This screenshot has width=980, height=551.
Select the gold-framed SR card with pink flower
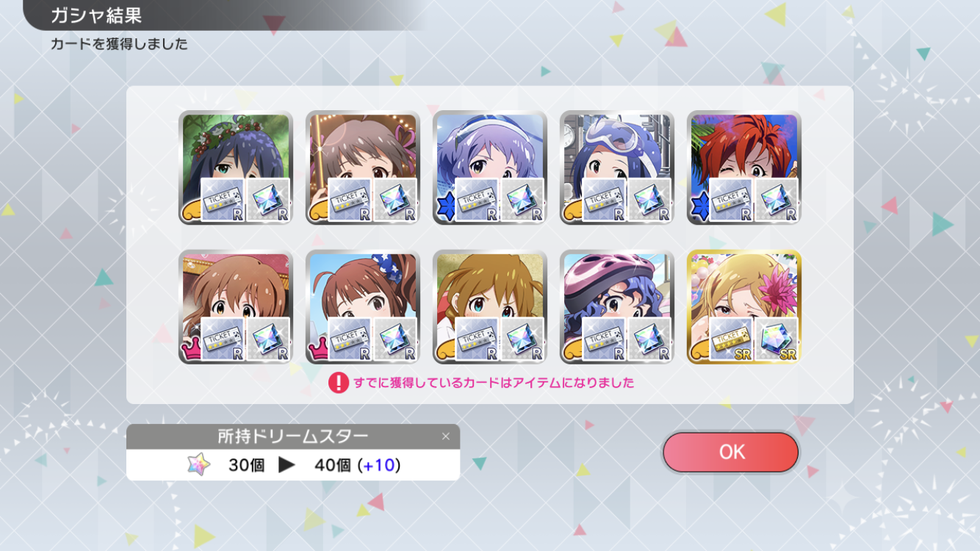(744, 306)
